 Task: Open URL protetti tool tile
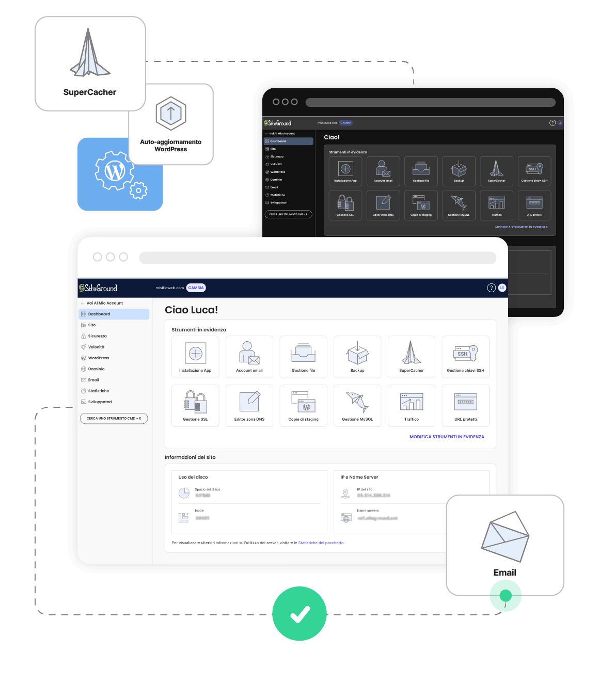pos(465,406)
